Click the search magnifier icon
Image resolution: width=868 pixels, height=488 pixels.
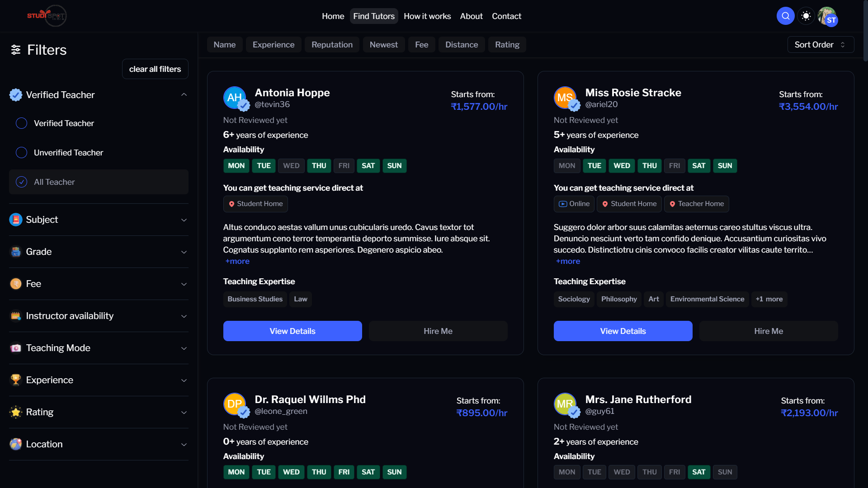(785, 16)
